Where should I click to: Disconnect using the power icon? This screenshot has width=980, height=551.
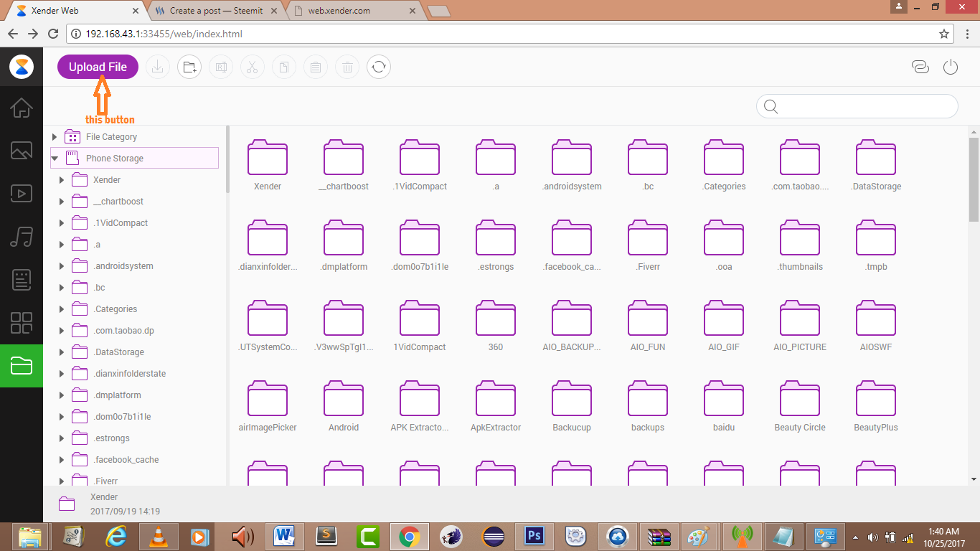951,67
